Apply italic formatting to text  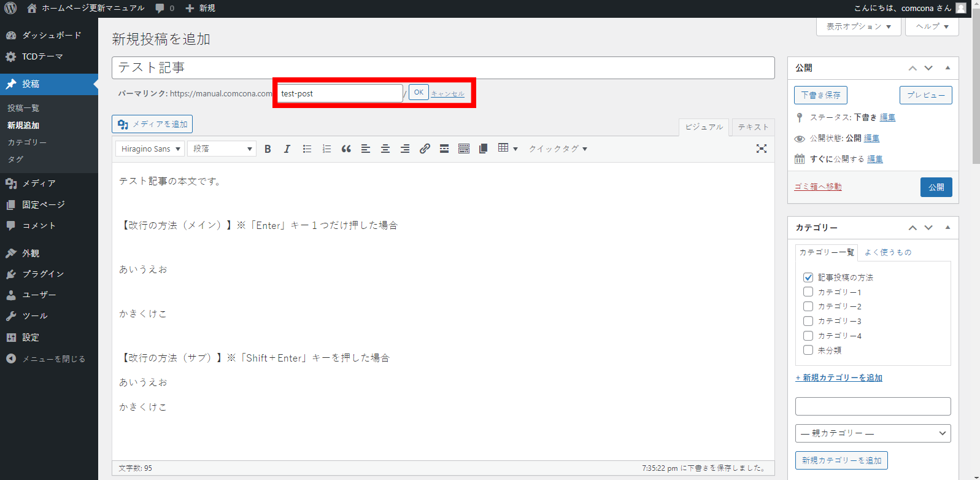click(x=287, y=149)
